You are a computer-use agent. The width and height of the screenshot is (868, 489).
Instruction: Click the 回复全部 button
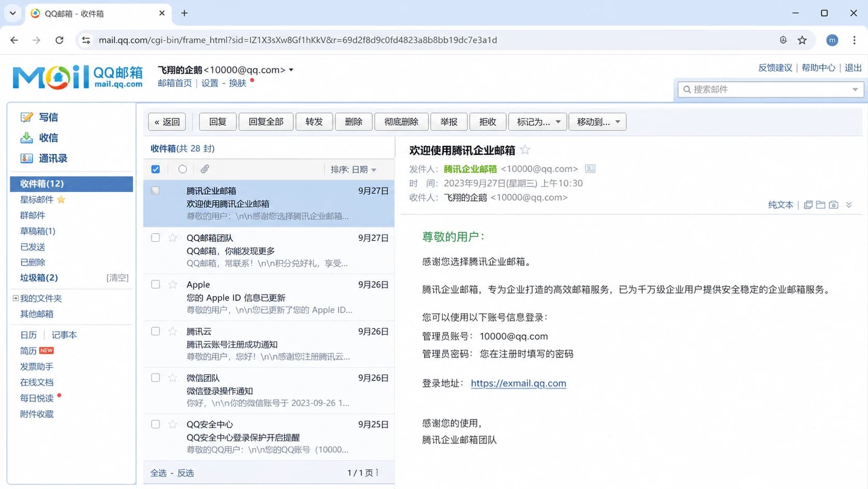(x=266, y=122)
